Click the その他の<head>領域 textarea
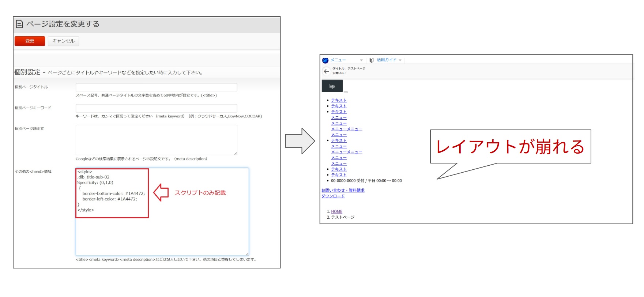This screenshot has height=297, width=644. click(162, 212)
